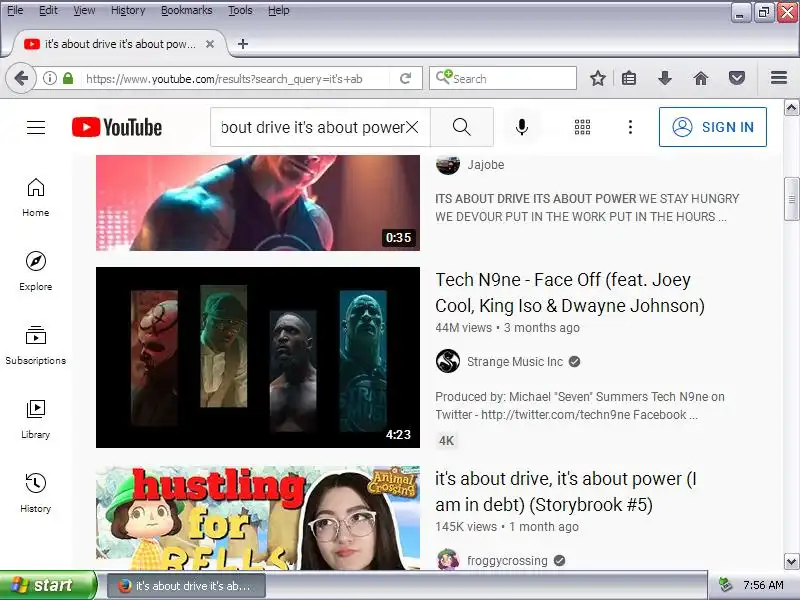Click the green padlock security icon

[68, 79]
